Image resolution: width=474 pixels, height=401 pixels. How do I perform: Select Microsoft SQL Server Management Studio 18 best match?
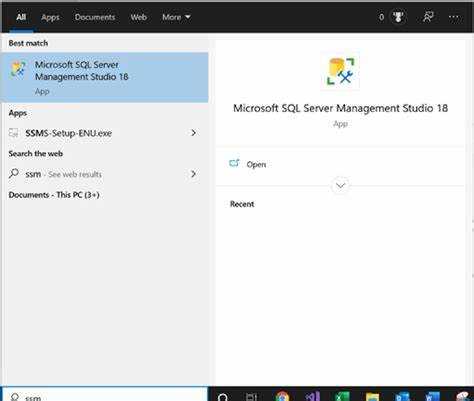point(105,77)
